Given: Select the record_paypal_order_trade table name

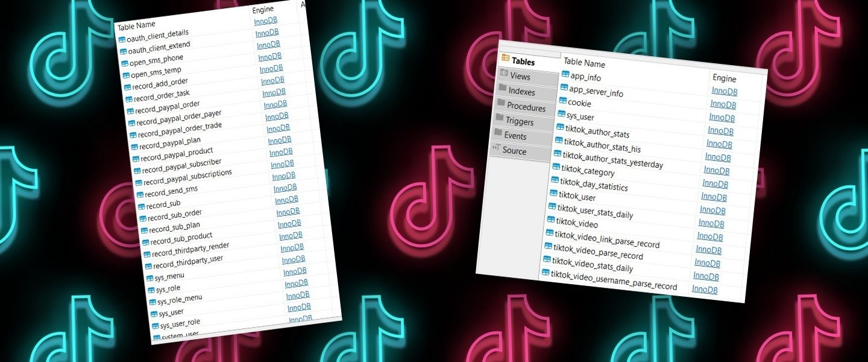Looking at the screenshot, I should pyautogui.click(x=180, y=130).
